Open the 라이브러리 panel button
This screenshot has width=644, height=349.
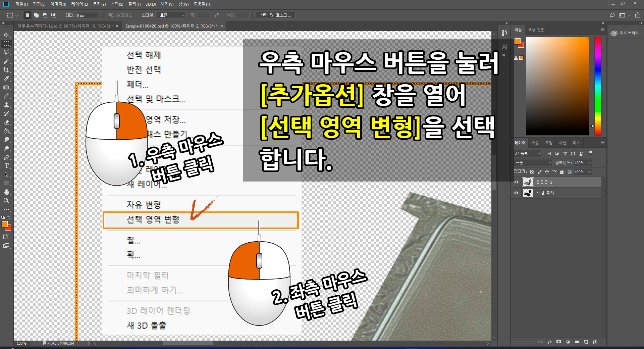click(x=625, y=33)
